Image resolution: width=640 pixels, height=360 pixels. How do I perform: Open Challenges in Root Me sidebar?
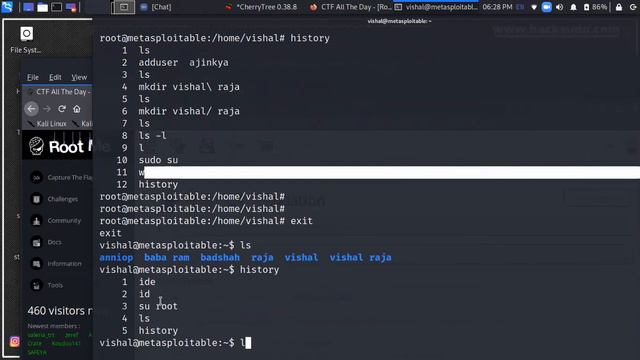pos(56,199)
